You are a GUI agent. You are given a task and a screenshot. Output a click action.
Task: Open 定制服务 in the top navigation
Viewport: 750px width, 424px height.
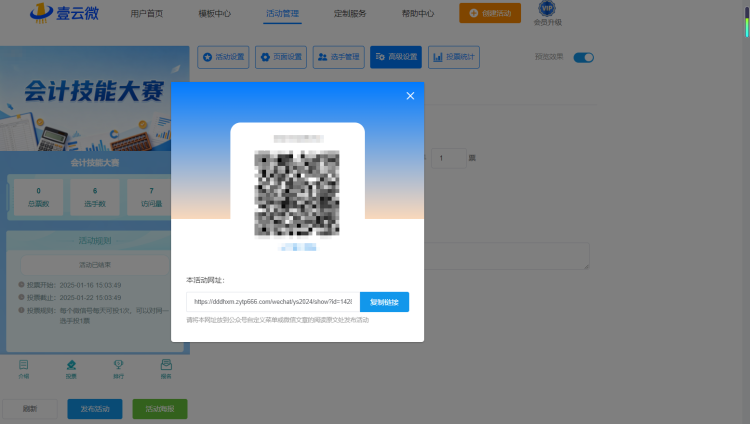click(350, 13)
